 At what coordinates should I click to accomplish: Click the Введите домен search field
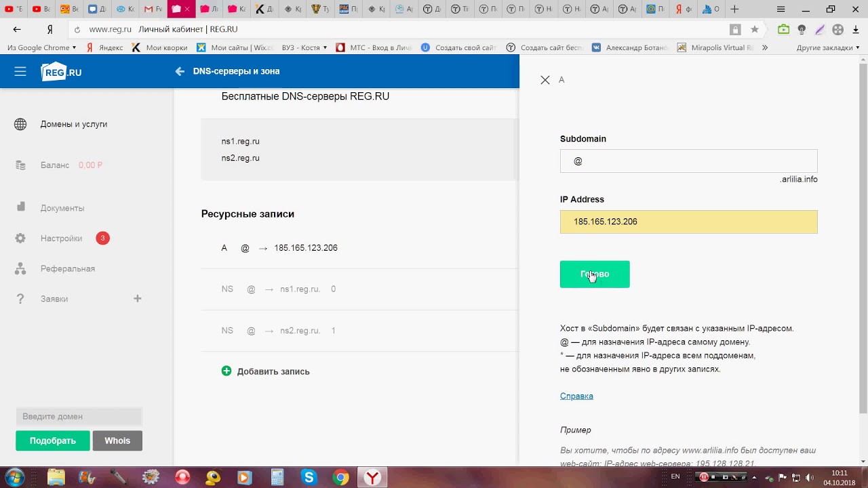pos(79,417)
